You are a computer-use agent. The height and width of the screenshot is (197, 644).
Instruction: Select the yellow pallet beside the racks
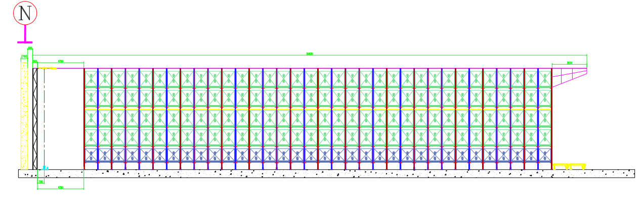569,166
